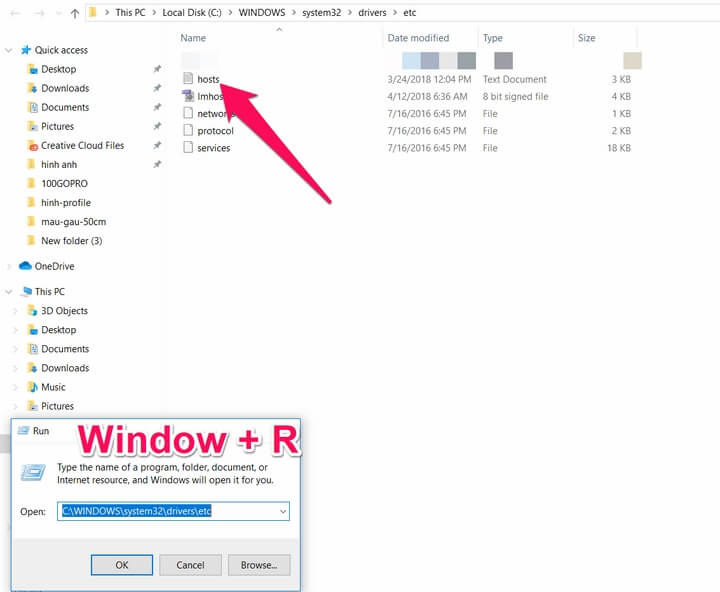Sort by the Type column header
720x592 pixels.
pos(492,38)
